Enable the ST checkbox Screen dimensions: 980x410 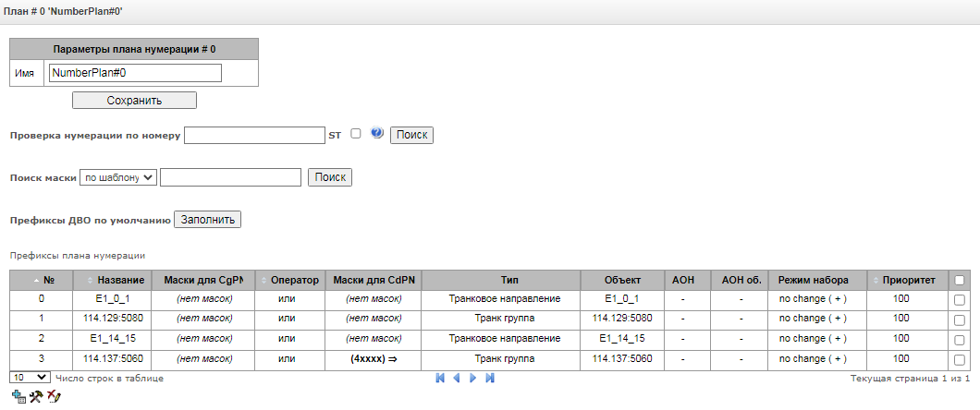point(356,134)
